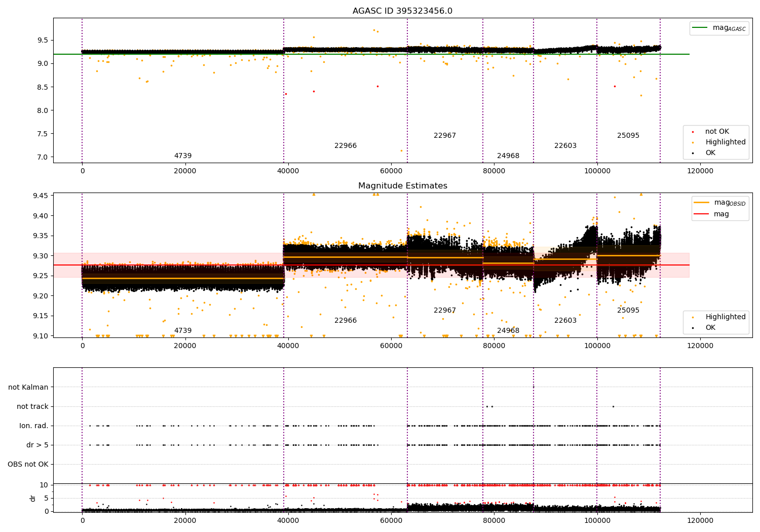Click the green line sample in top legend
This screenshot has height=532, width=760.
click(x=701, y=28)
